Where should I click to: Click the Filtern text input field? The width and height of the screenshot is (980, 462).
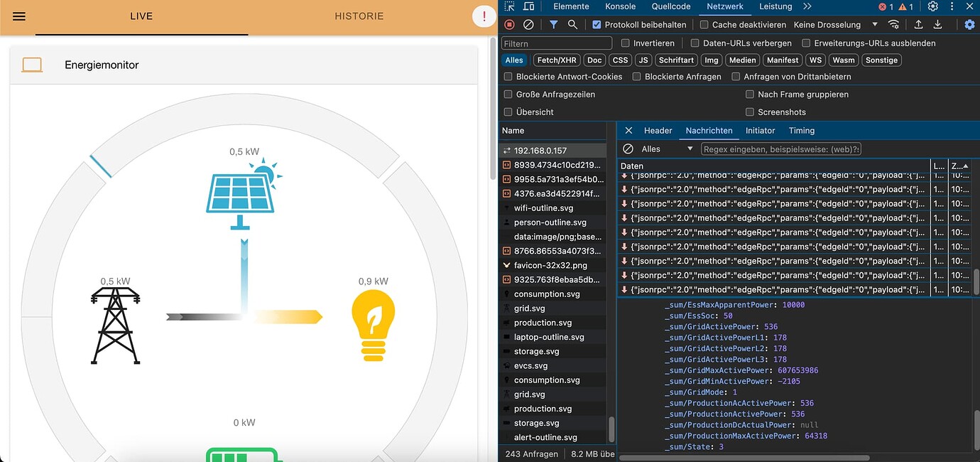point(557,43)
